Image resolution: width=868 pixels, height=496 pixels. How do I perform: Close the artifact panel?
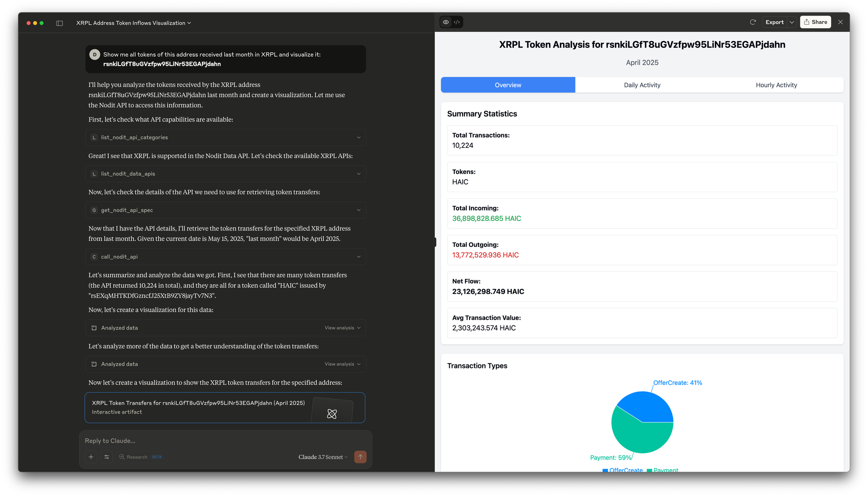click(x=840, y=22)
